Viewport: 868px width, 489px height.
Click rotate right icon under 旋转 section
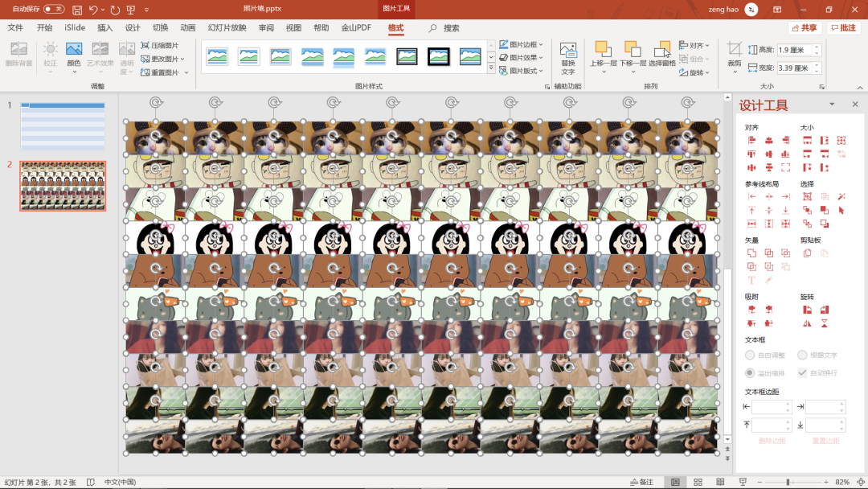[x=825, y=310]
